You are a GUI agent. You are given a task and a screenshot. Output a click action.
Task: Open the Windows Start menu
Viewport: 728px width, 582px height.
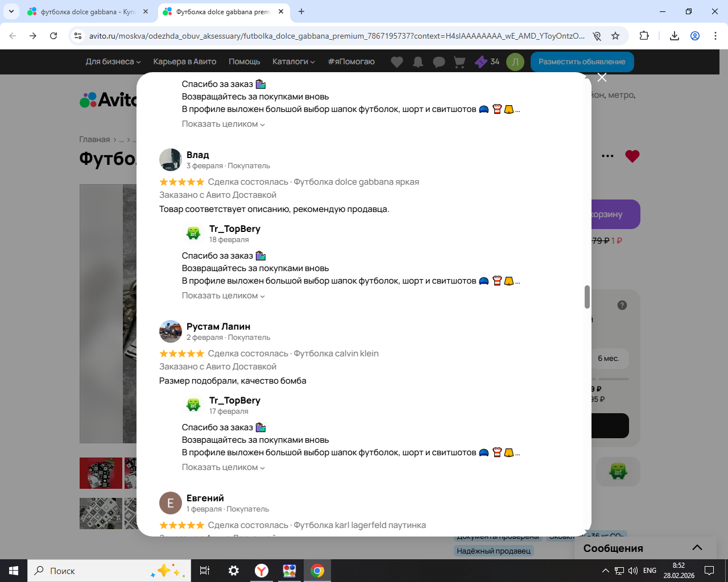coord(14,571)
